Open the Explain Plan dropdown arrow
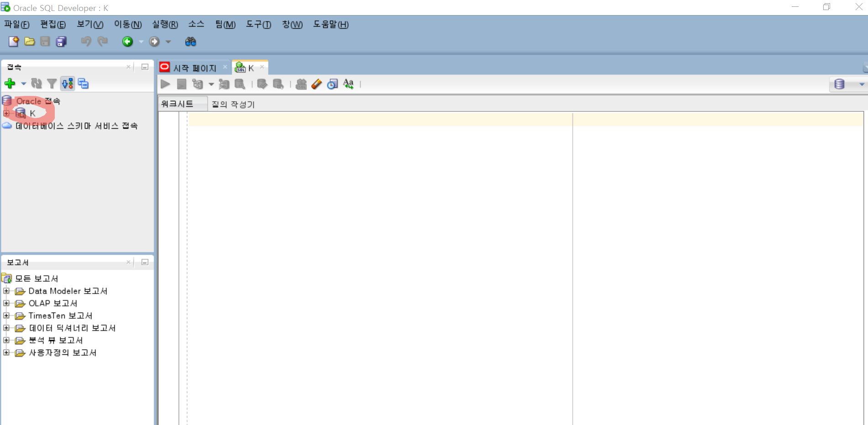 (x=211, y=84)
